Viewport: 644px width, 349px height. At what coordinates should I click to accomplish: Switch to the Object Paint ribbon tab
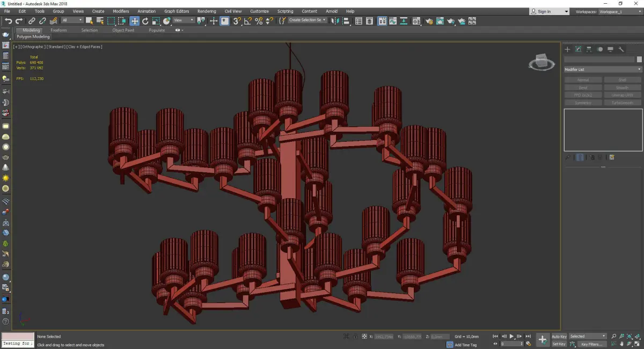[x=123, y=30]
